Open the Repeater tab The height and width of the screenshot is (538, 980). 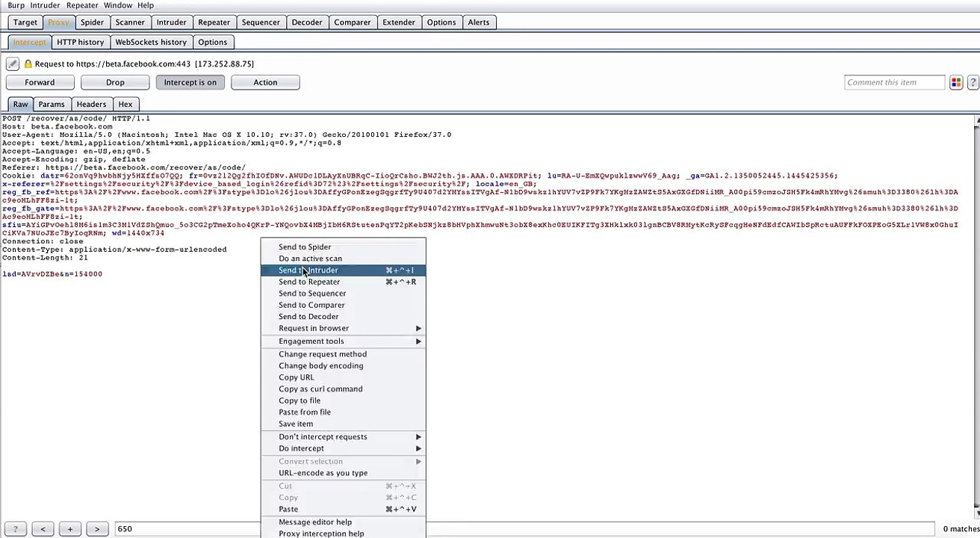coord(214,22)
